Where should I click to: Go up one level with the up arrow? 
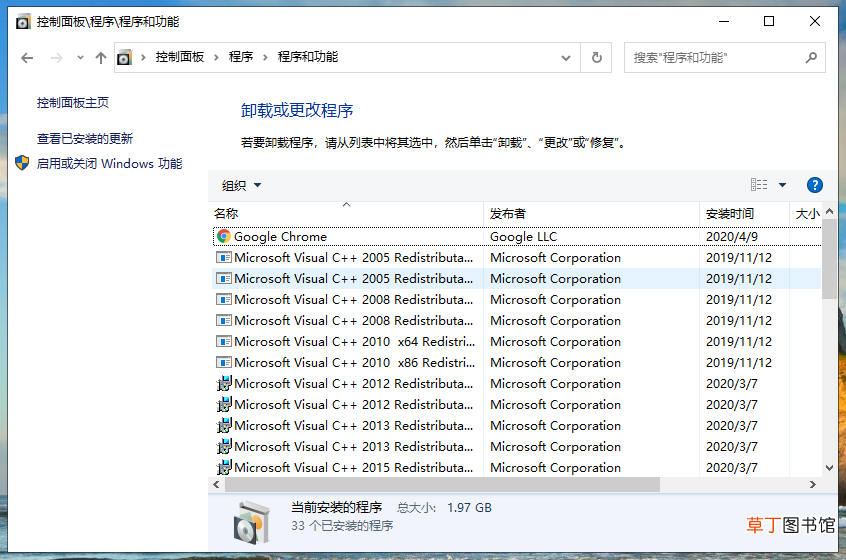(x=100, y=58)
